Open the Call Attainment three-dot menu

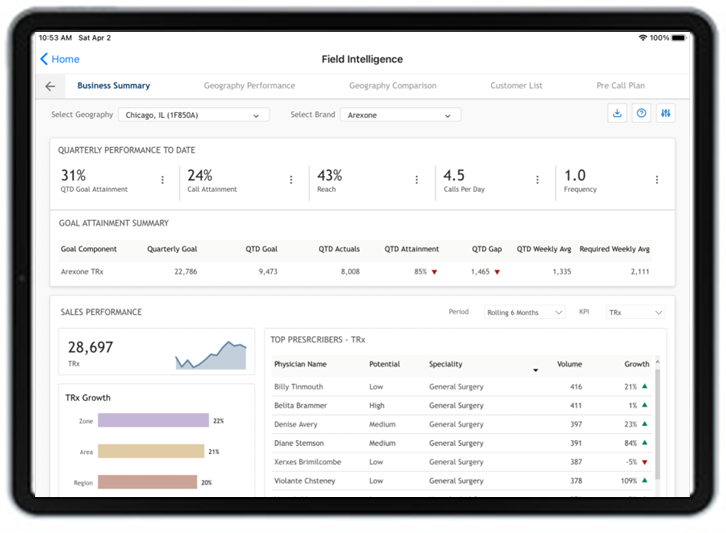pos(291,180)
